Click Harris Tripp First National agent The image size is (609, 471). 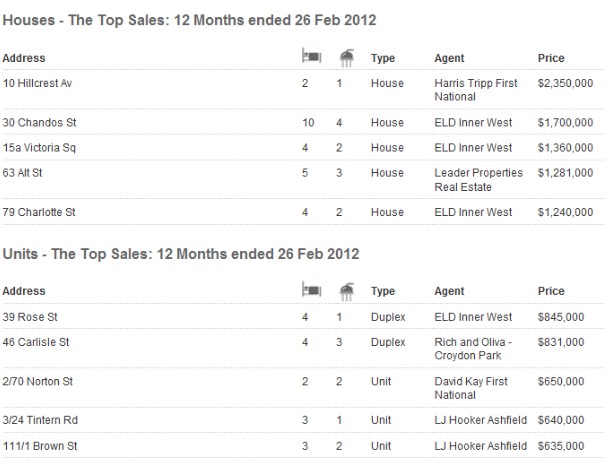click(x=476, y=90)
